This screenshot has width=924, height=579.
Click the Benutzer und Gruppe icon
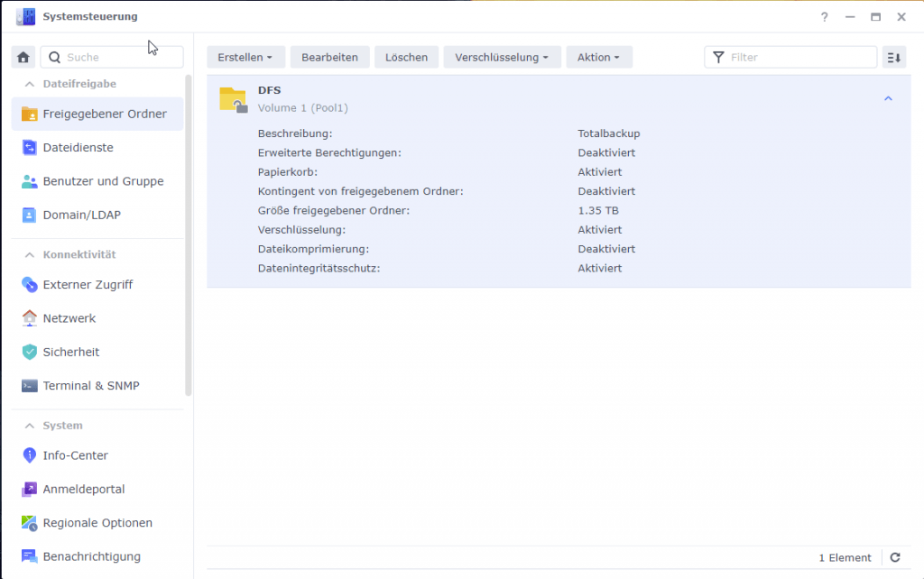pos(31,180)
